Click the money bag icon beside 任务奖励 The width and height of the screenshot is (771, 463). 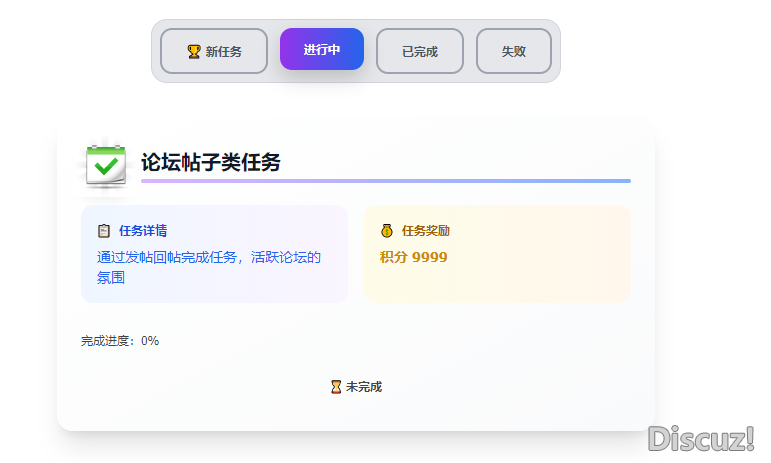(387, 231)
